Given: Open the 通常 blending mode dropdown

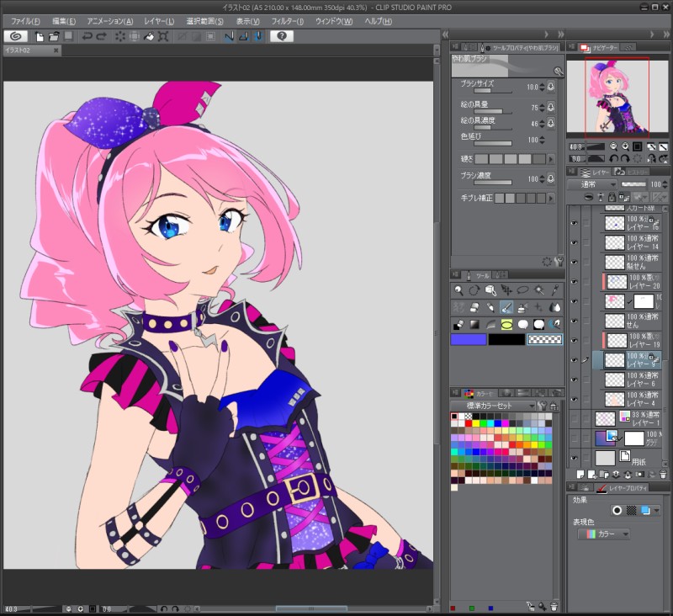Looking at the screenshot, I should click(x=592, y=184).
